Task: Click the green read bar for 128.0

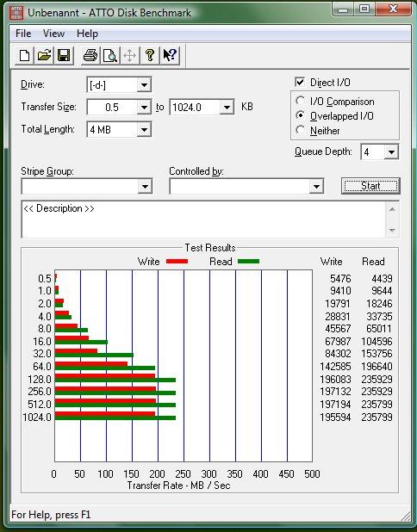Action: (x=115, y=380)
